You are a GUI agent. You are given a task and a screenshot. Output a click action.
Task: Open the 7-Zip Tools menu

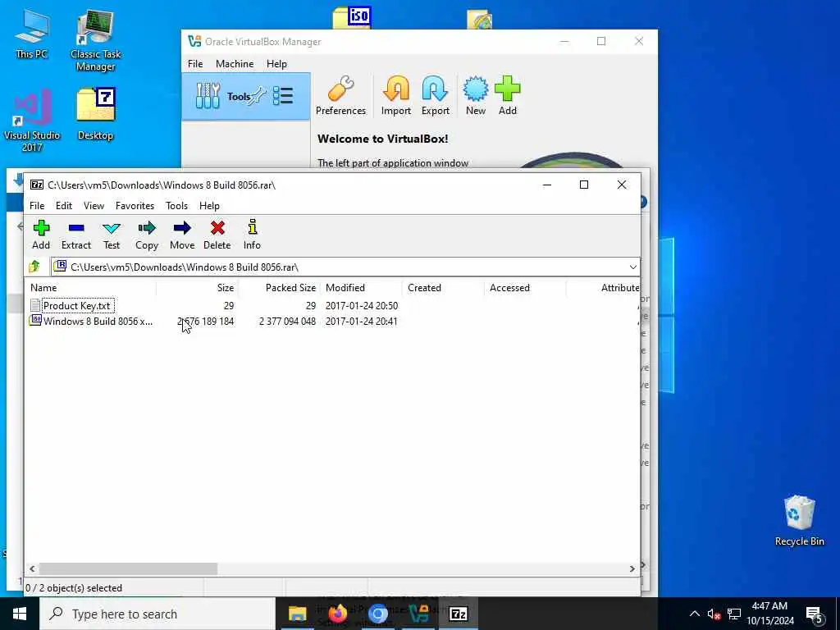[176, 206]
